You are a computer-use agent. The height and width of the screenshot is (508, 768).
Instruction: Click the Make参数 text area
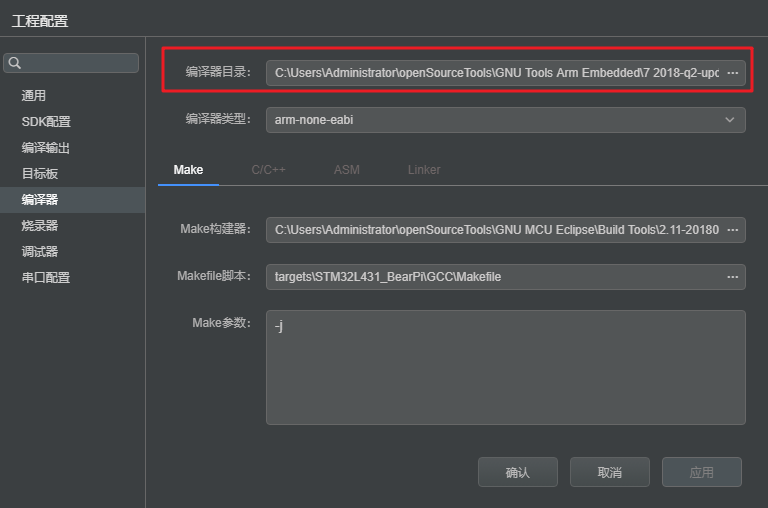click(x=505, y=367)
